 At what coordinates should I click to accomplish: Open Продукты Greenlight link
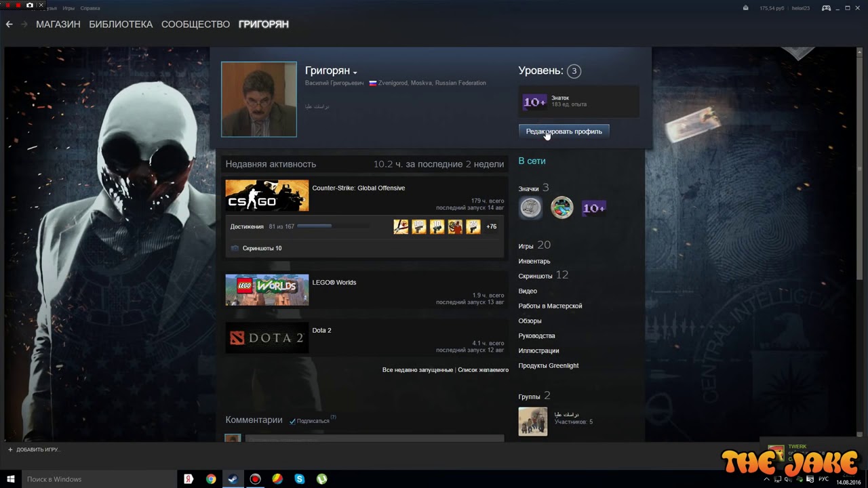click(549, 365)
